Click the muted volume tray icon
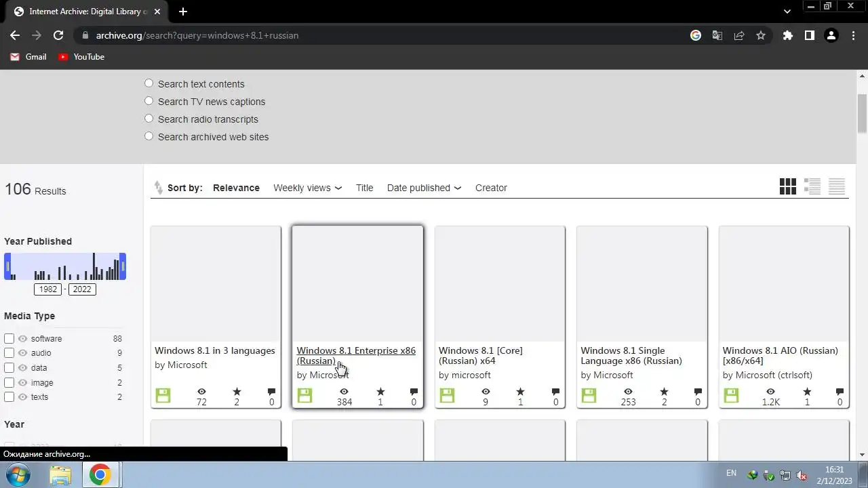Image resolution: width=868 pixels, height=488 pixels. (802, 475)
